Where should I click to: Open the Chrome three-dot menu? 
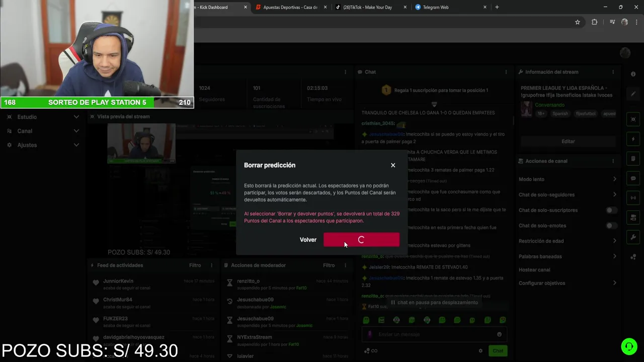[x=636, y=22]
